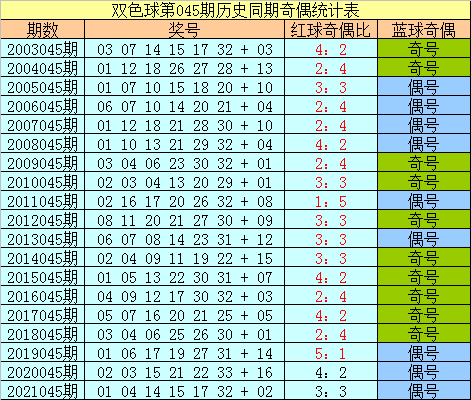Screen dimensions: 471x400
Task: Click the period cell 2020045期
Action: pos(42,372)
